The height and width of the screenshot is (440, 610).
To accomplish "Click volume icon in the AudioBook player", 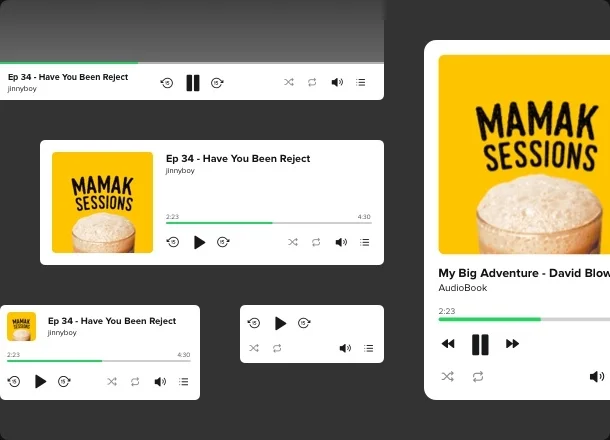I will tap(597, 377).
